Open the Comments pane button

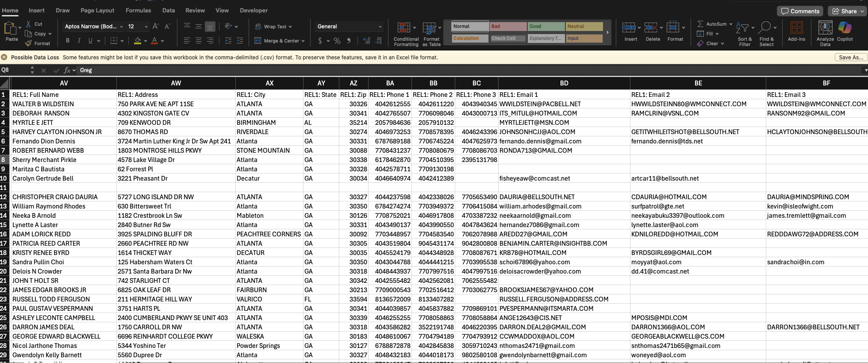tap(800, 11)
